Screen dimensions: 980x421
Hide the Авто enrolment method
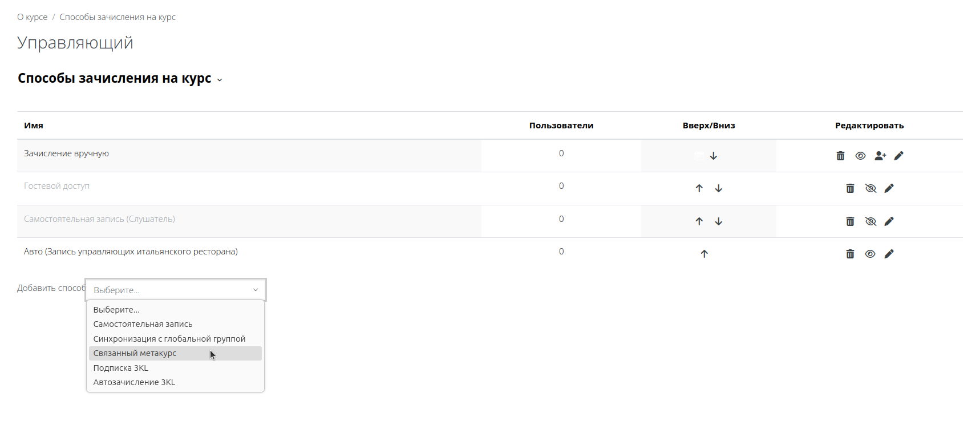[x=870, y=254]
